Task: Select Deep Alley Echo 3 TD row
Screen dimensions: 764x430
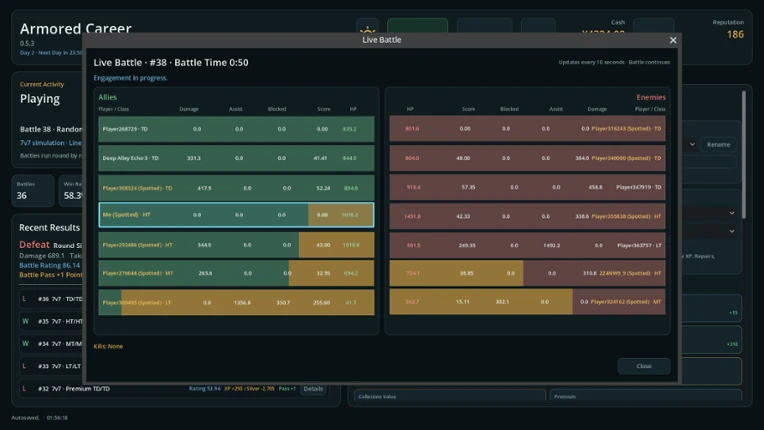Action: coord(236,158)
